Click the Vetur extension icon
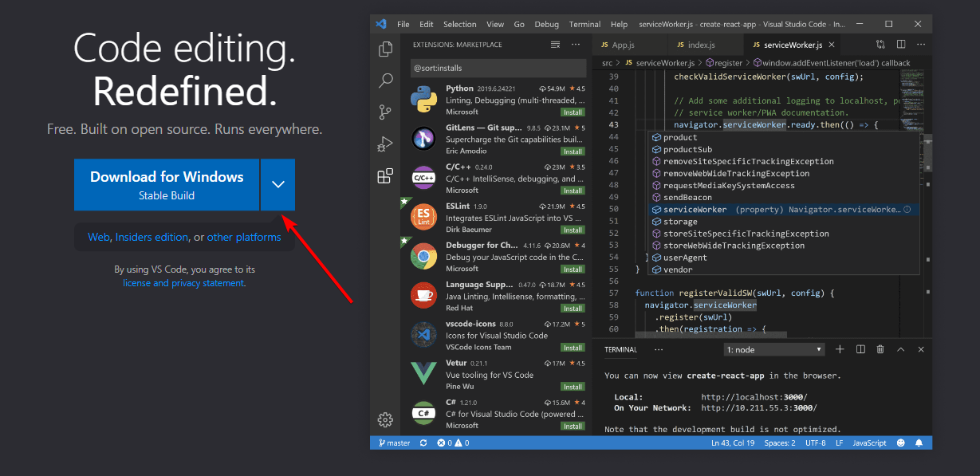Viewport: 980px width, 476px height. click(423, 374)
